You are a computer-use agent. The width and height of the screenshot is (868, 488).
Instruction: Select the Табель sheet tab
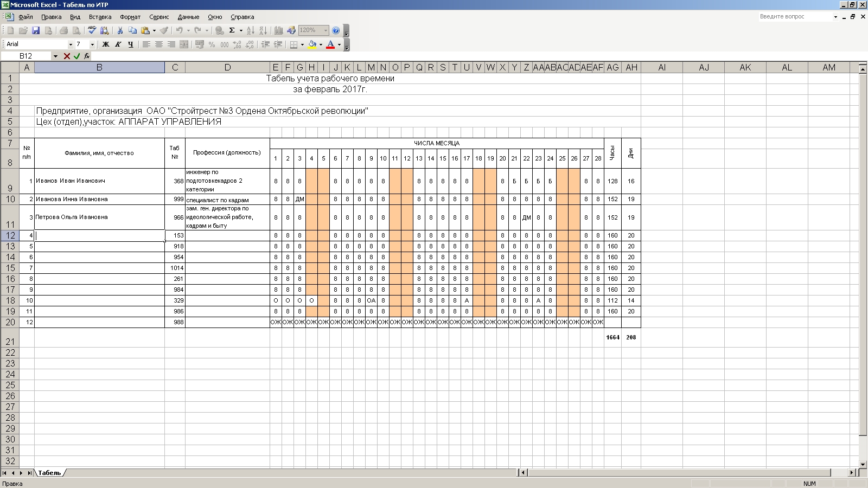[x=49, y=473]
